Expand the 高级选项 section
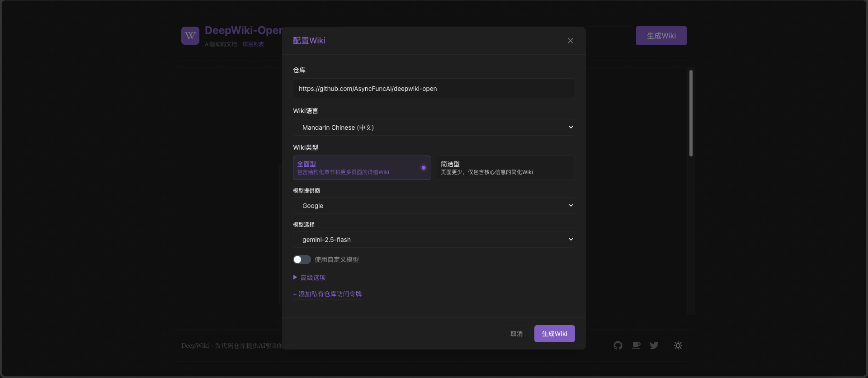 coord(310,278)
